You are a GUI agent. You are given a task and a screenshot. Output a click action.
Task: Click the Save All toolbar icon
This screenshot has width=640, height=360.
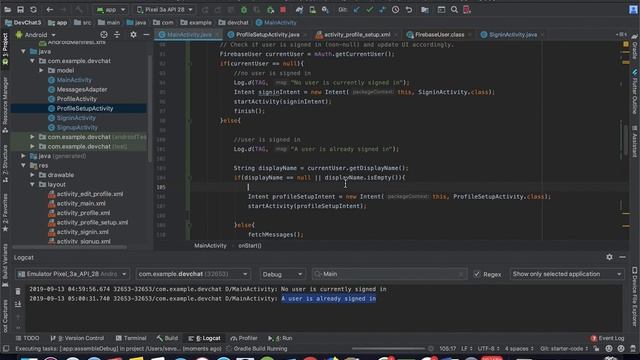point(20,9)
